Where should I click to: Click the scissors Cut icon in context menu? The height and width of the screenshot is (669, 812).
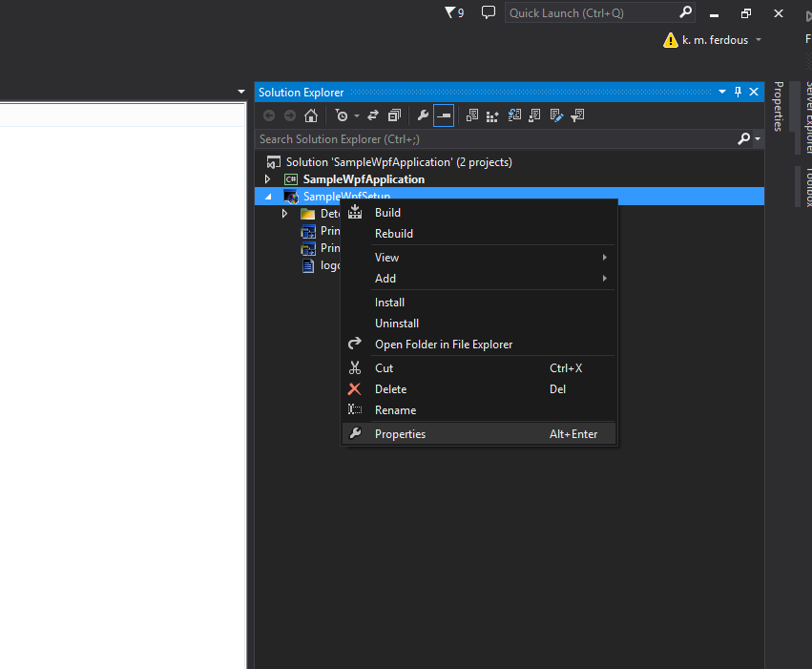pos(354,367)
